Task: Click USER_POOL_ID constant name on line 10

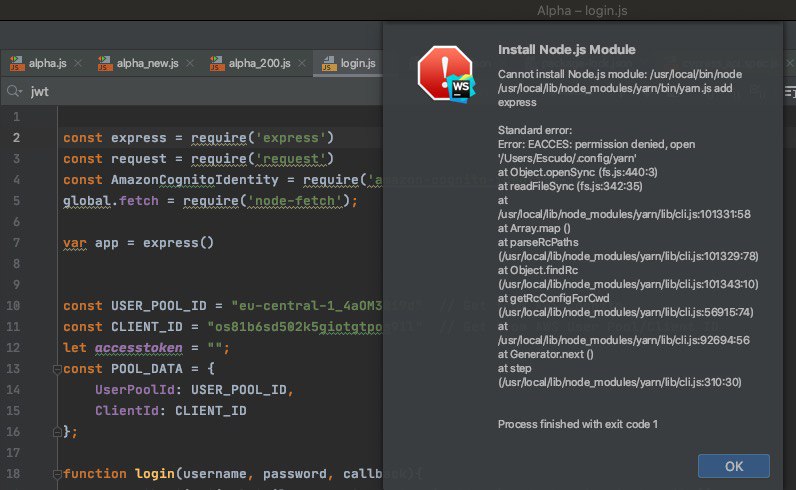Action: [x=158, y=306]
